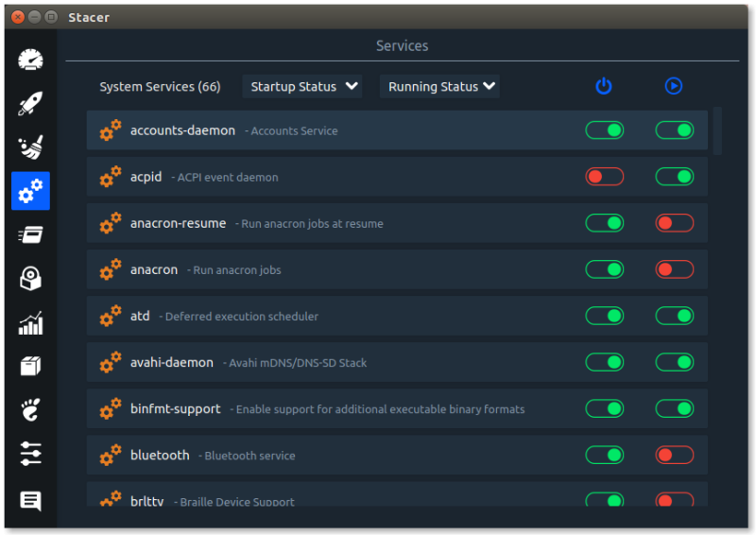Image resolution: width=756 pixels, height=535 pixels.
Task: Open the Dashboard speedometer icon in sidebar
Action: coord(30,60)
